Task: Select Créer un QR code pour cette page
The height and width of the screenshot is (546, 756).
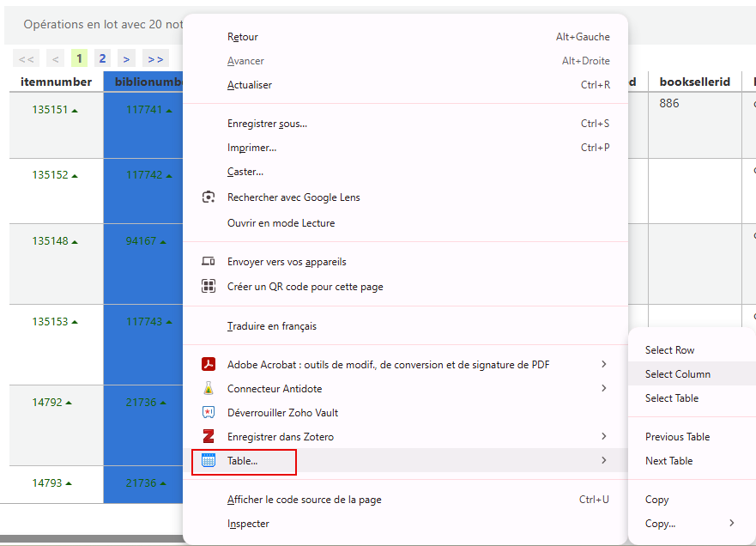Action: [405, 287]
